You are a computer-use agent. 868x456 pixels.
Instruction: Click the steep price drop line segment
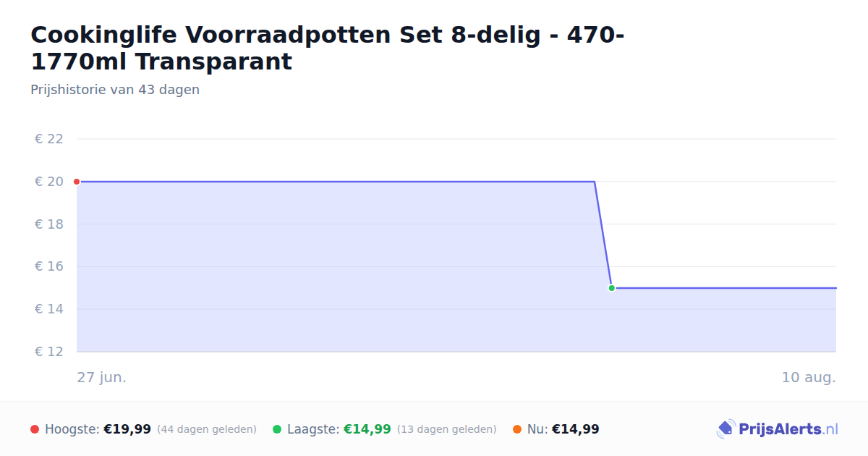[603, 235]
